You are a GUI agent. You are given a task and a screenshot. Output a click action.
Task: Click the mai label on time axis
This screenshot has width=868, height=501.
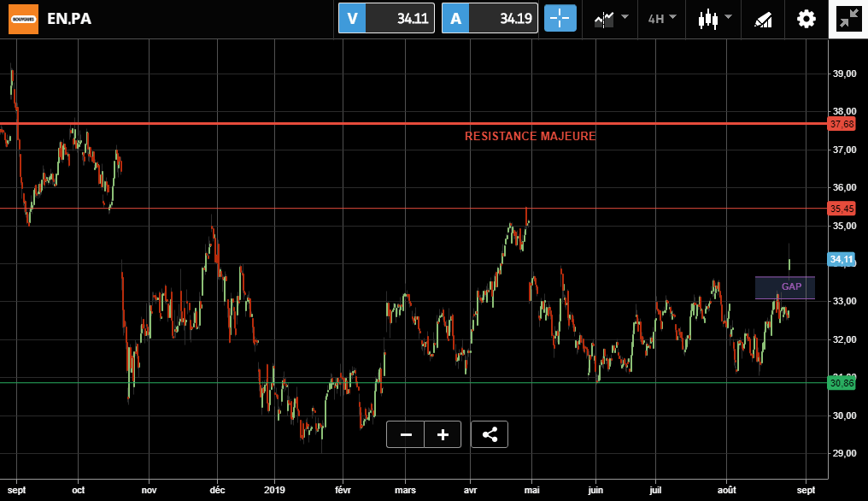pyautogui.click(x=532, y=490)
